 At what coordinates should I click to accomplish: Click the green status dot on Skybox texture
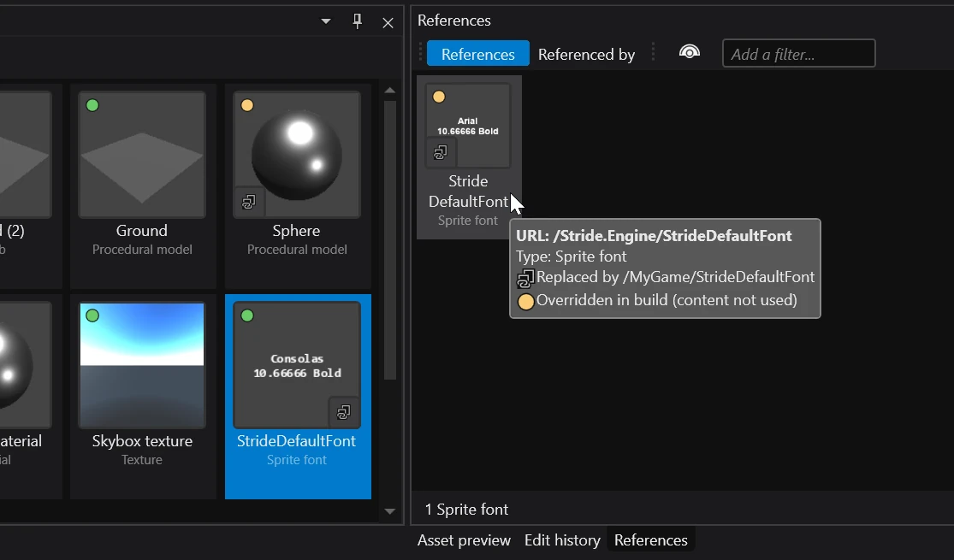coord(92,315)
